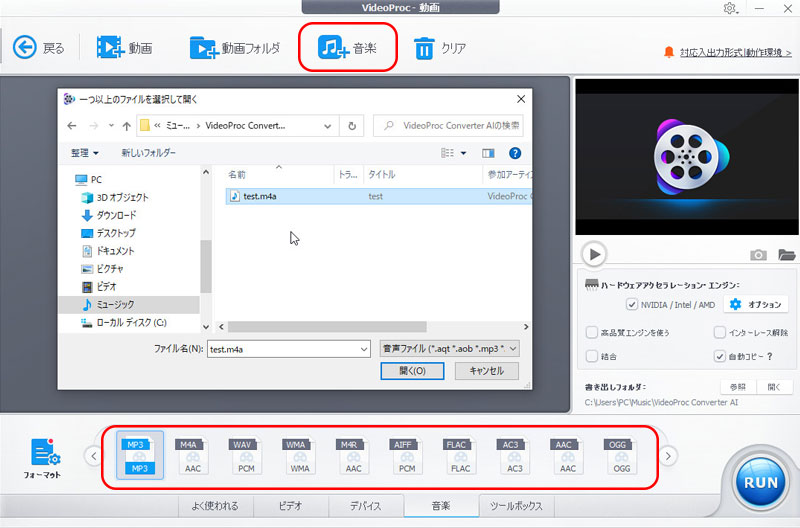Image resolution: width=800 pixels, height=528 pixels.
Task: Toggle the 自動コピー checkbox
Action: [719, 356]
